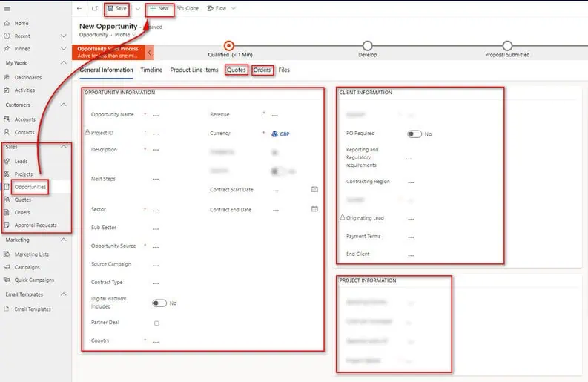Open the hamburger navigation menu
Image resolution: width=588 pixels, height=382 pixels.
tap(7, 9)
